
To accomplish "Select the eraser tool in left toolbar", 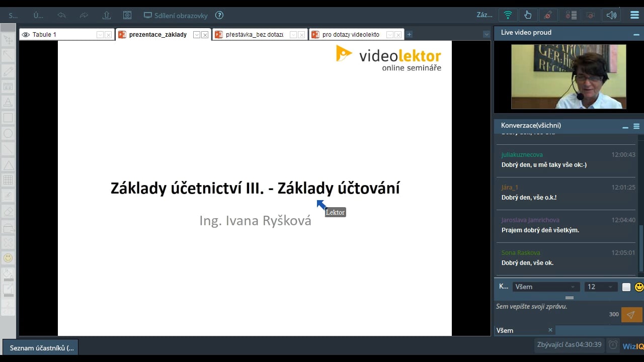I will click(x=8, y=211).
